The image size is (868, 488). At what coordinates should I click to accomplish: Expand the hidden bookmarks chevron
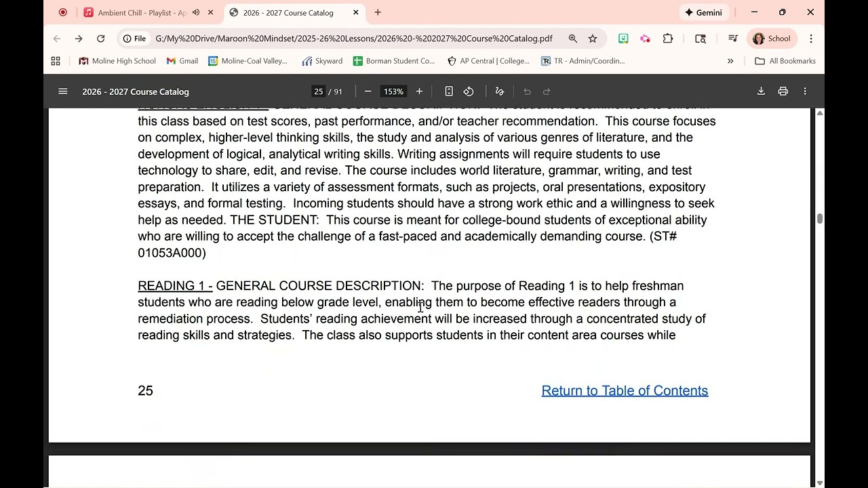point(730,61)
